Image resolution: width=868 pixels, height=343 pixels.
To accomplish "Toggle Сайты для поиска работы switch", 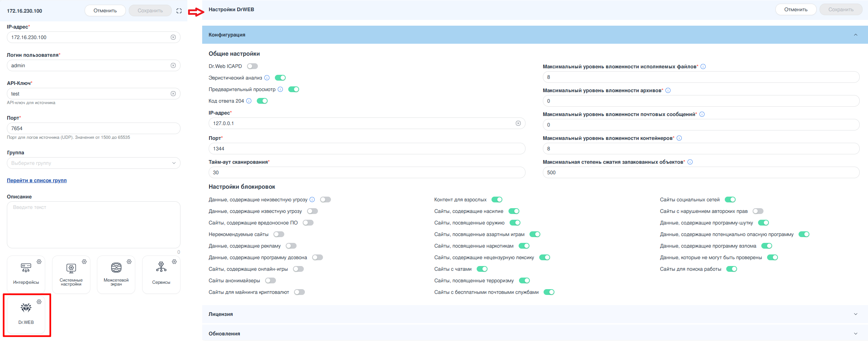I will [732, 269].
